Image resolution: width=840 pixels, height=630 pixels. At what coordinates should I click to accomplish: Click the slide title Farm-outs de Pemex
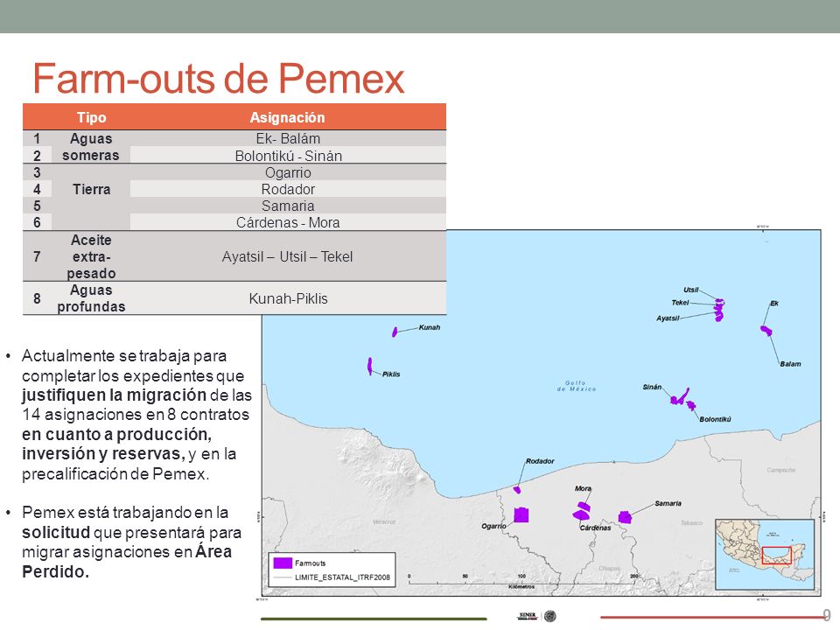coord(219,79)
